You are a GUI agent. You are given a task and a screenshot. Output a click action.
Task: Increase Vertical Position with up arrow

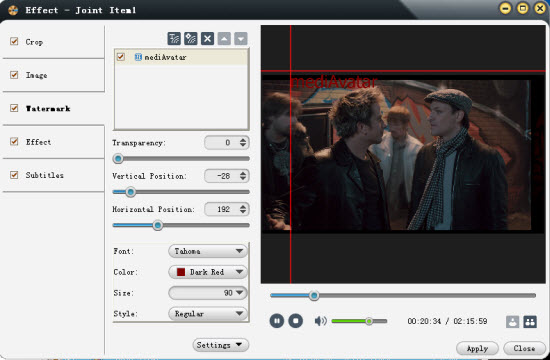243,173
